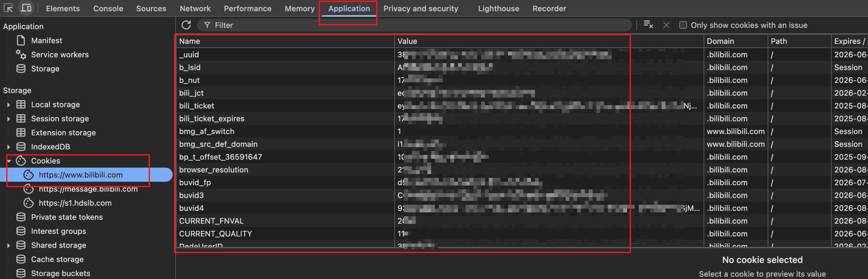Expand the Local storage tree node
The width and height of the screenshot is (868, 279).
8,105
